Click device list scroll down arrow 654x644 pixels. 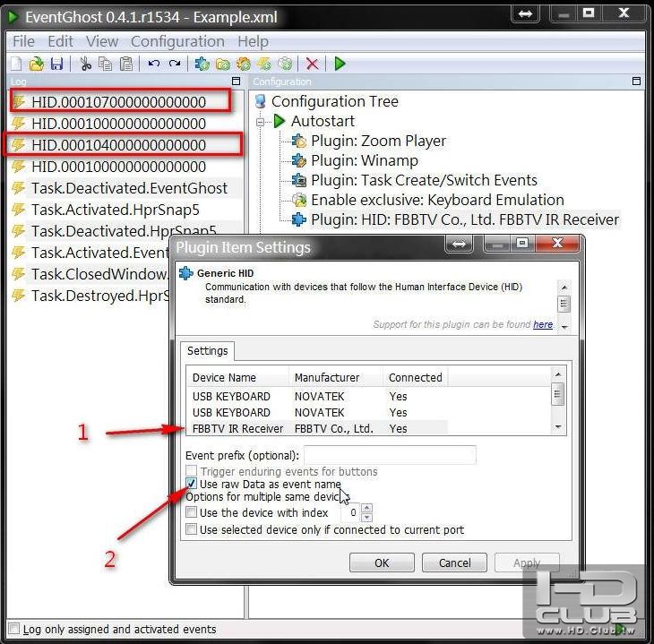557,426
